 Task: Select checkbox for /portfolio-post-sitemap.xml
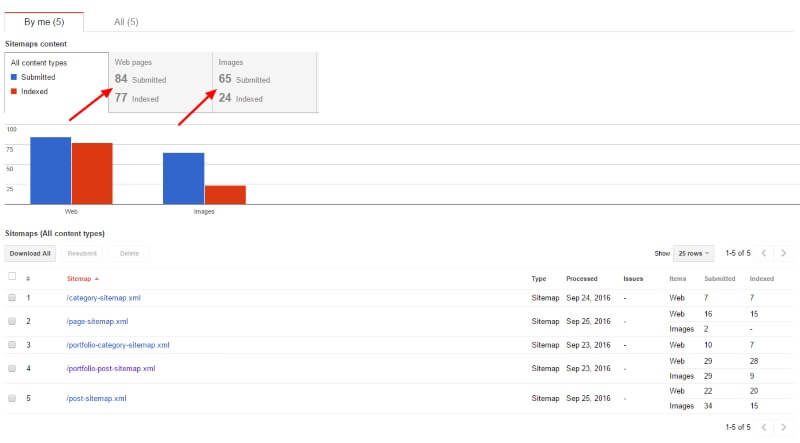12,368
